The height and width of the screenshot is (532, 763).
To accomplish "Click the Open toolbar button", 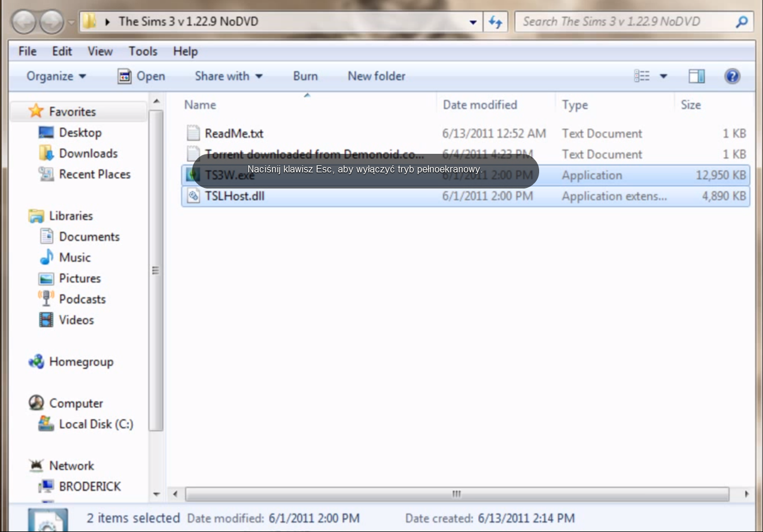I will pos(141,76).
